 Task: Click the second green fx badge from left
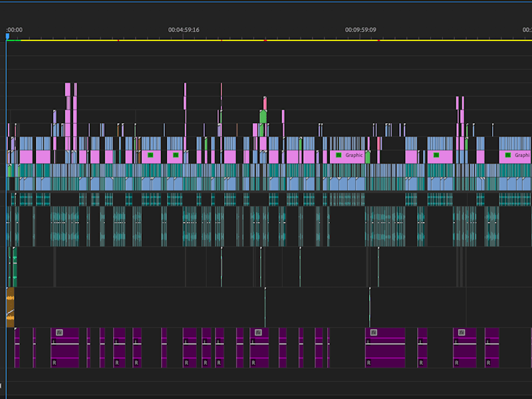(x=176, y=155)
